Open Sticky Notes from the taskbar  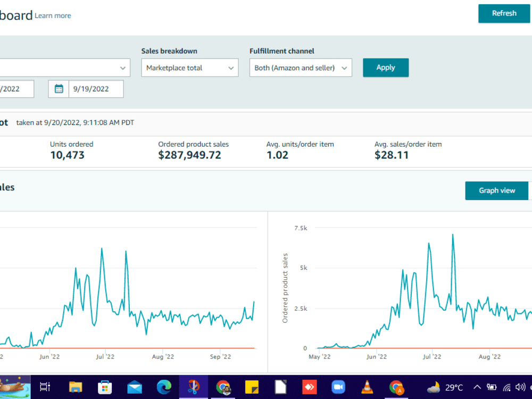pyautogui.click(x=252, y=387)
